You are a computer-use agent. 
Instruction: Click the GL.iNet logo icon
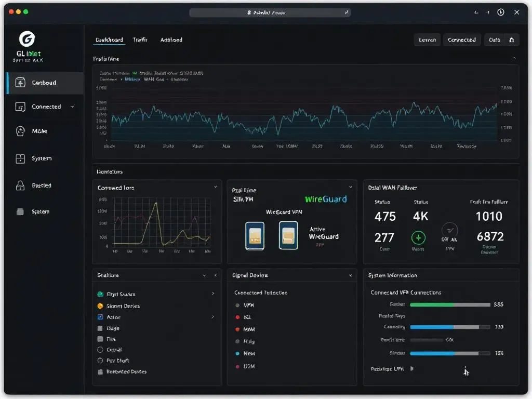27,38
